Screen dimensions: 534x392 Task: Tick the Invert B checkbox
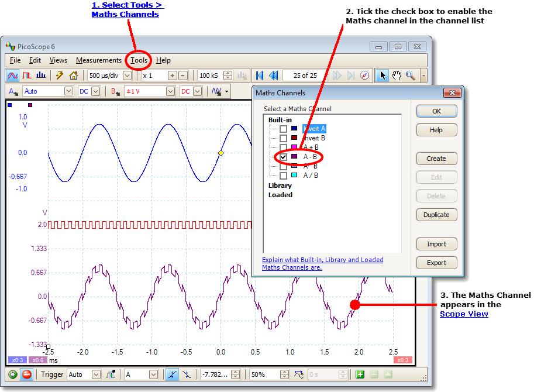283,138
